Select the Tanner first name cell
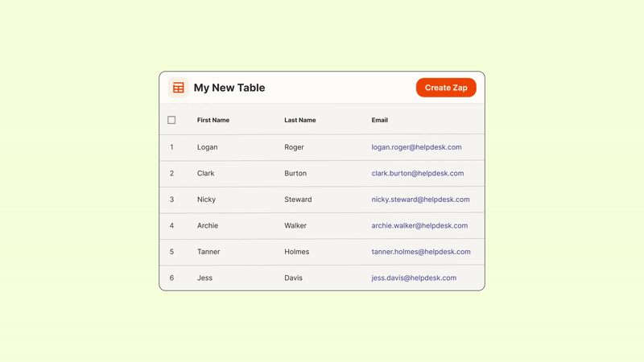This screenshot has height=362, width=644. point(209,252)
